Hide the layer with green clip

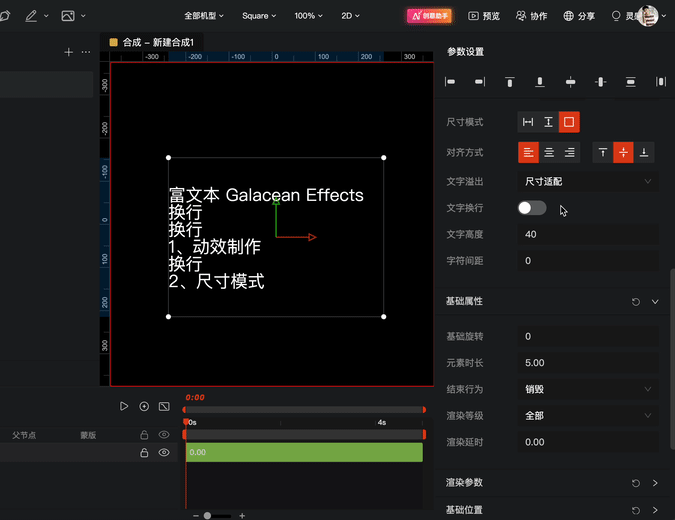[164, 452]
